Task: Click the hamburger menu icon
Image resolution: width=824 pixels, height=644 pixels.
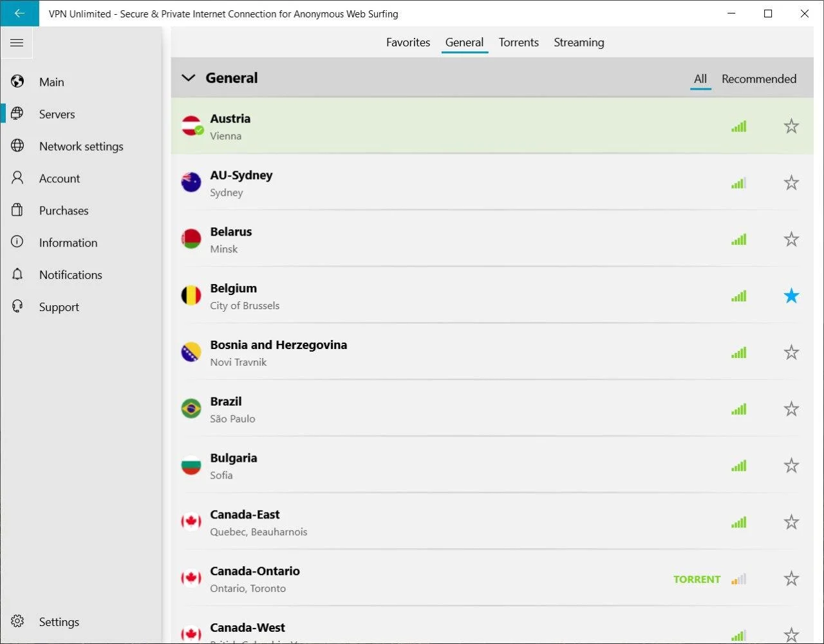Action: coord(17,43)
